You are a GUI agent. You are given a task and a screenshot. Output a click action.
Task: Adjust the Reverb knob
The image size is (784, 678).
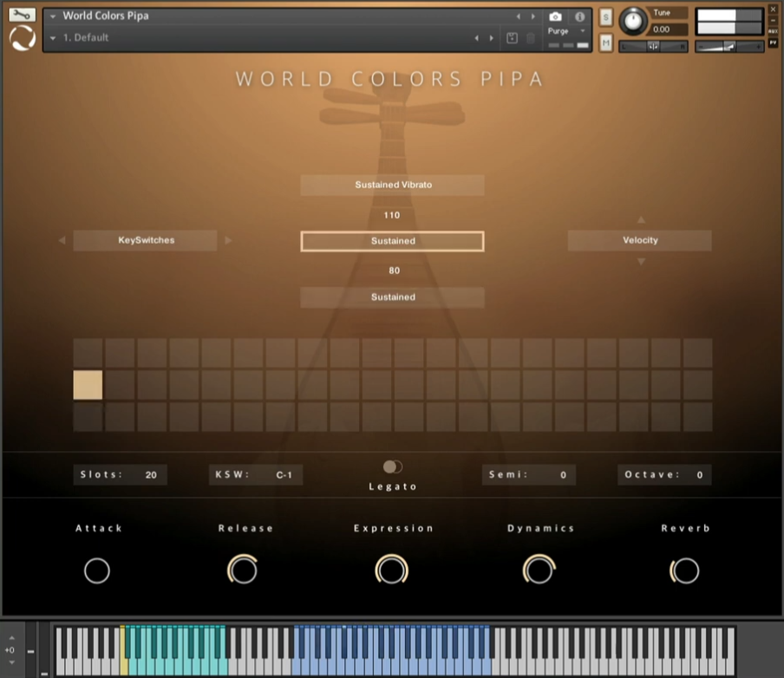click(x=685, y=570)
